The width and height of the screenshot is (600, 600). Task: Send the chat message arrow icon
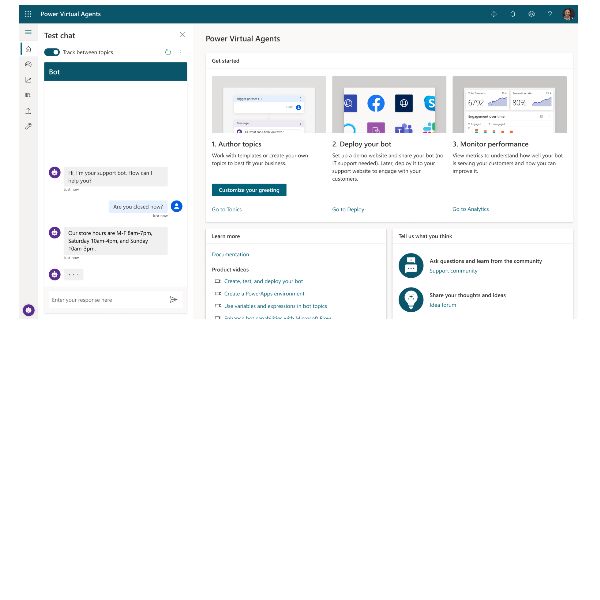173,300
